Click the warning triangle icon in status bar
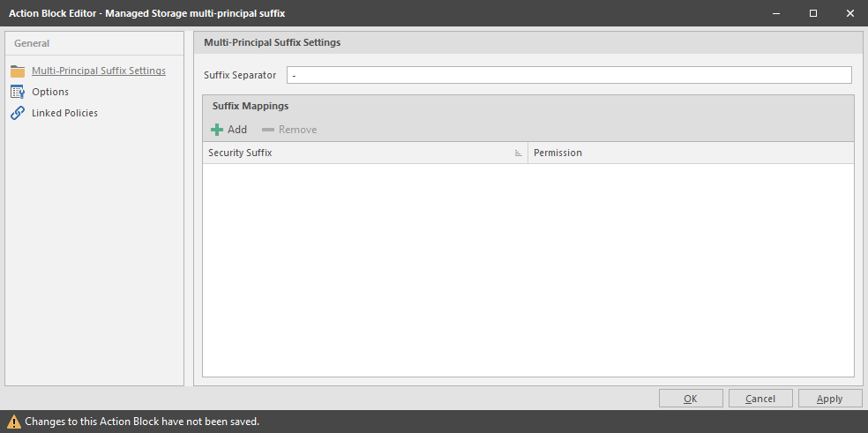Image resolution: width=868 pixels, height=433 pixels. click(14, 422)
